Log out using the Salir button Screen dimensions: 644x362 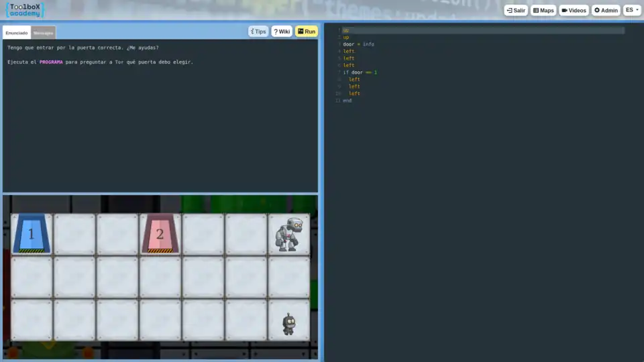[516, 11]
